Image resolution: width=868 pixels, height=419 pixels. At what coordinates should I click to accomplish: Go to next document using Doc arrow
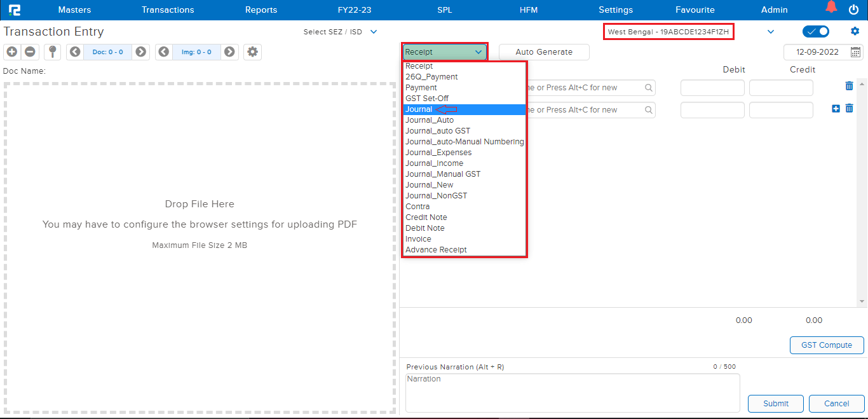pos(141,52)
